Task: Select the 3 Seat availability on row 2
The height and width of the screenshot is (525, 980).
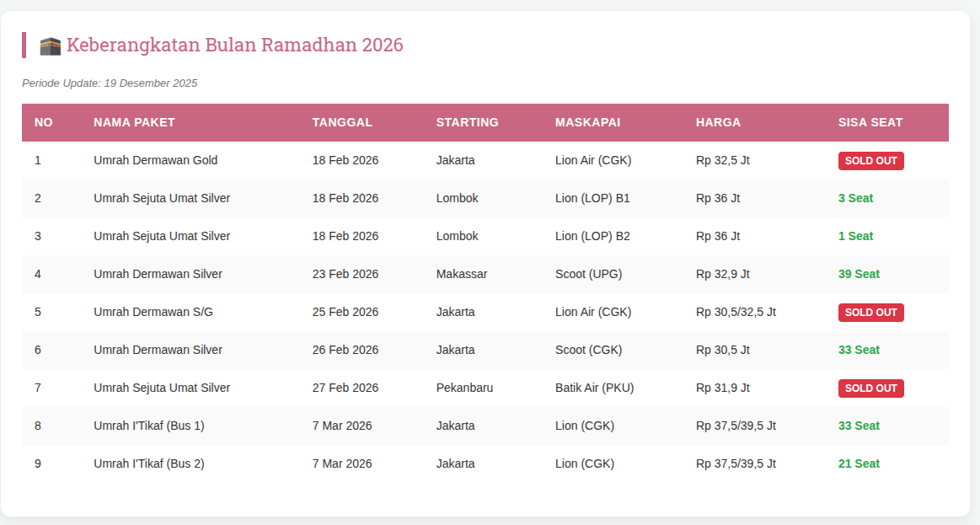Action: (855, 198)
